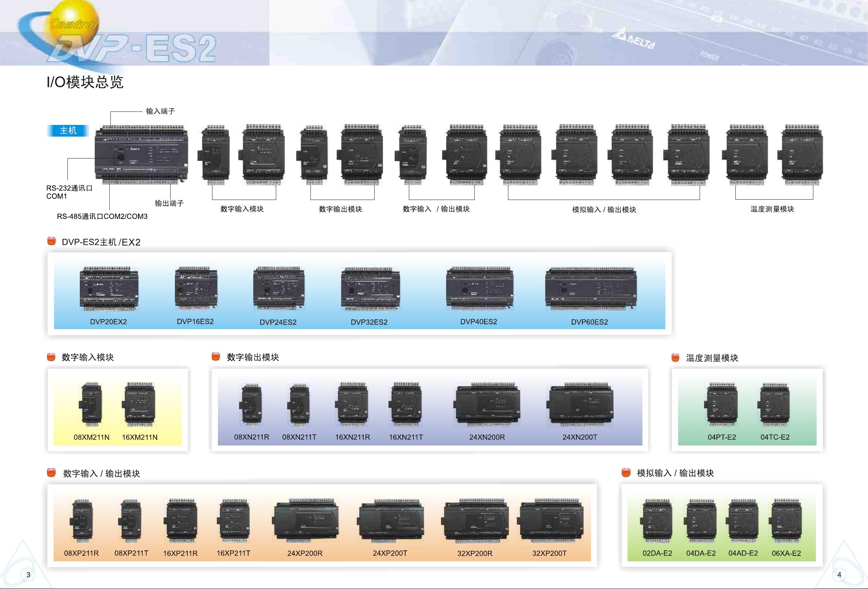This screenshot has width=868, height=589.
Task: Select the 24XN200T output module image
Action: tap(580, 405)
